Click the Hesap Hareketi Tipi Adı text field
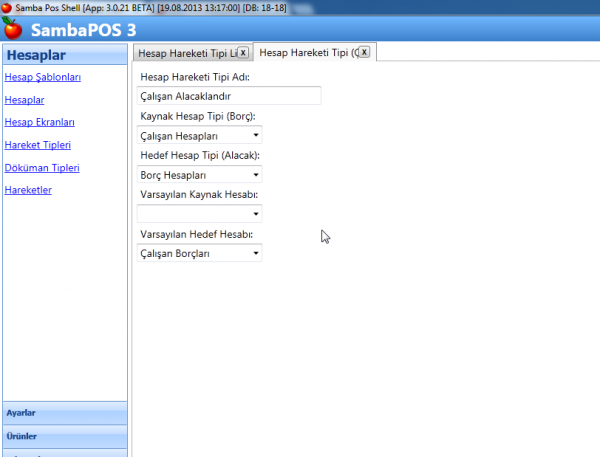 coord(228,96)
